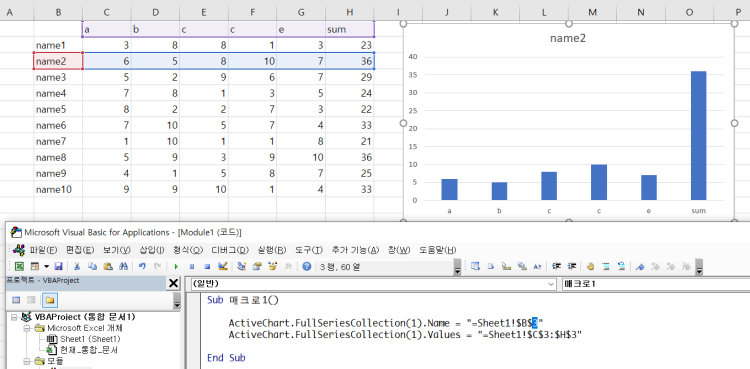Click the End Sub line in code

pyautogui.click(x=226, y=358)
